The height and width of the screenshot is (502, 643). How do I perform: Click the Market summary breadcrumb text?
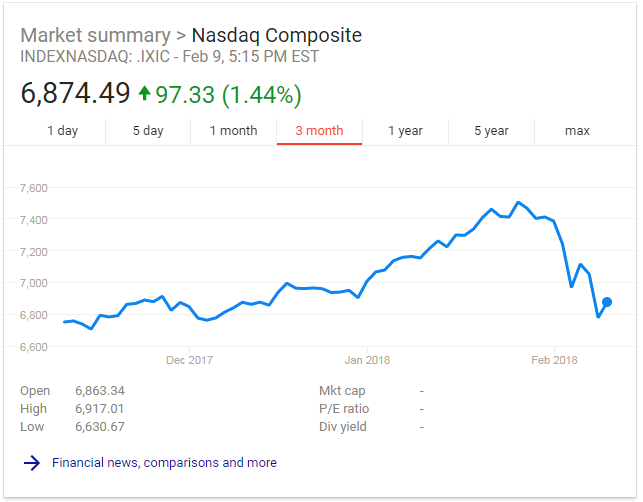coord(95,36)
